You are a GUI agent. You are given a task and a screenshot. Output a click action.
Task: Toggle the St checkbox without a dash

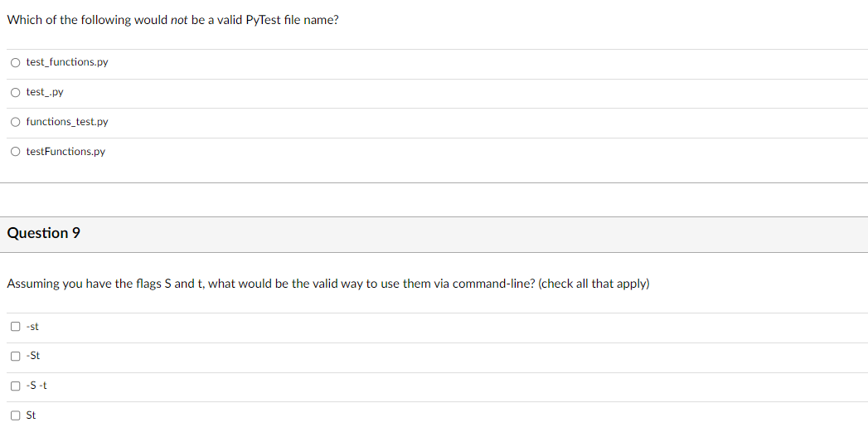click(x=16, y=415)
